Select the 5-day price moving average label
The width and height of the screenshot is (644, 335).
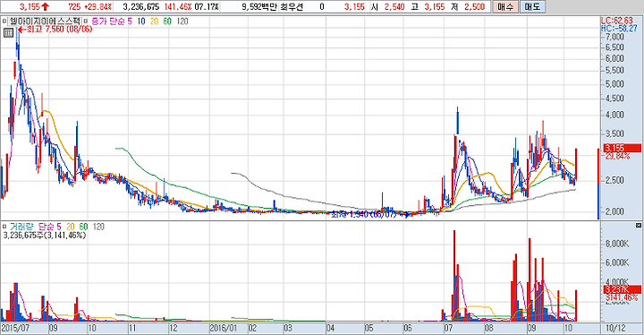pyautogui.click(x=130, y=21)
